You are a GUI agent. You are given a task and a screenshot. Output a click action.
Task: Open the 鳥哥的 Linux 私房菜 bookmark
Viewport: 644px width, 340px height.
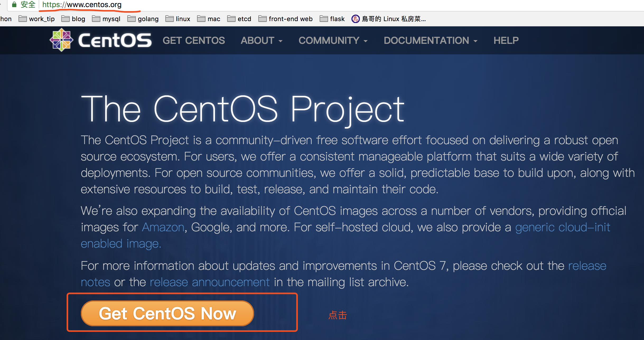pos(389,19)
